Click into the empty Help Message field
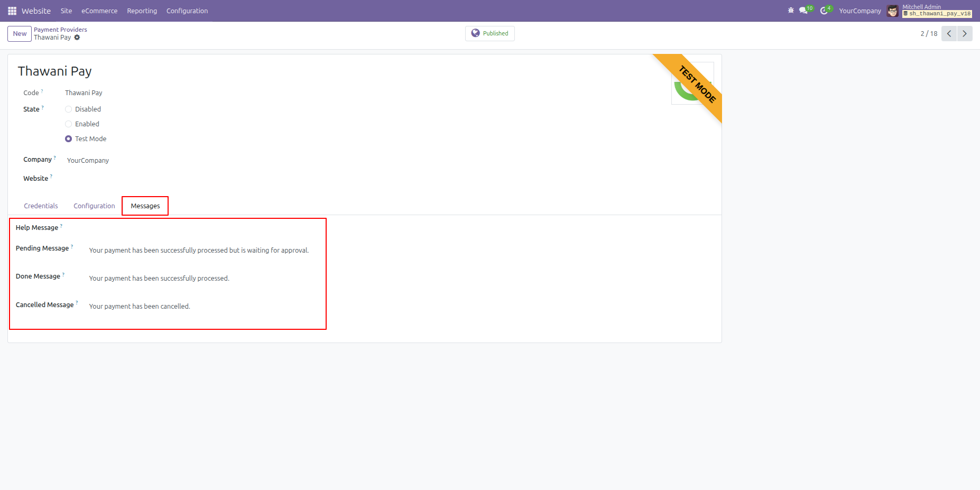The width and height of the screenshot is (980, 490). 205,228
